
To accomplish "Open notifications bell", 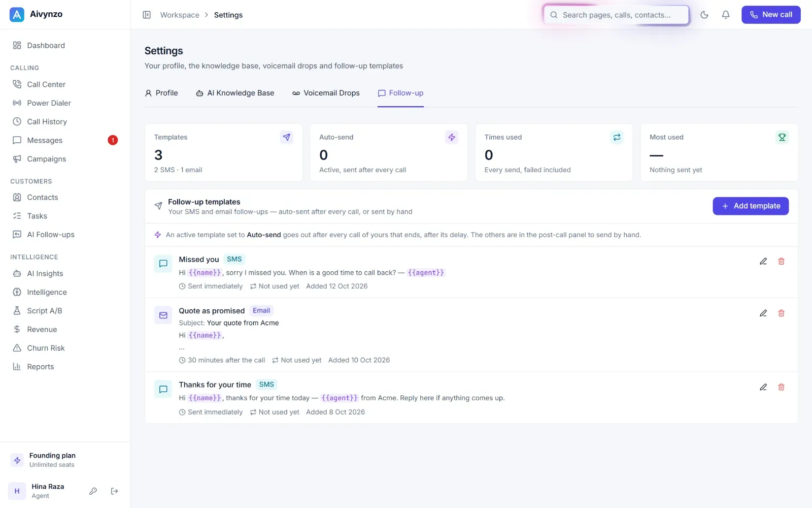I will 726,15.
